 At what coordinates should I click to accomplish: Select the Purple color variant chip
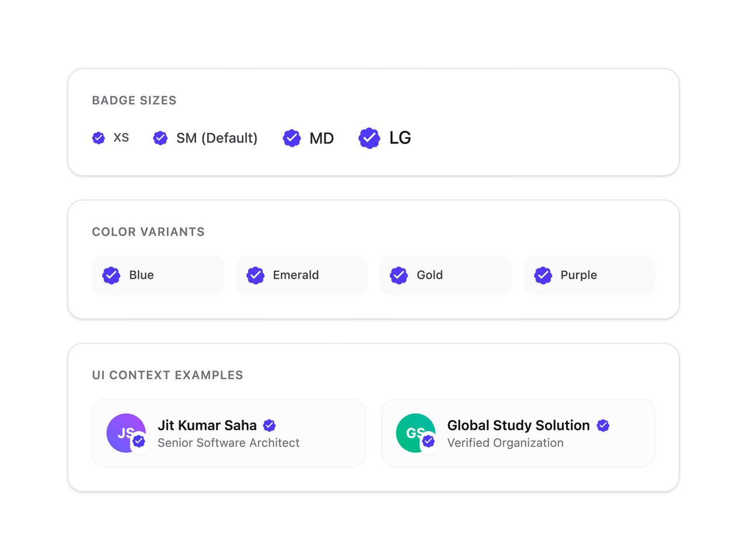click(x=589, y=275)
